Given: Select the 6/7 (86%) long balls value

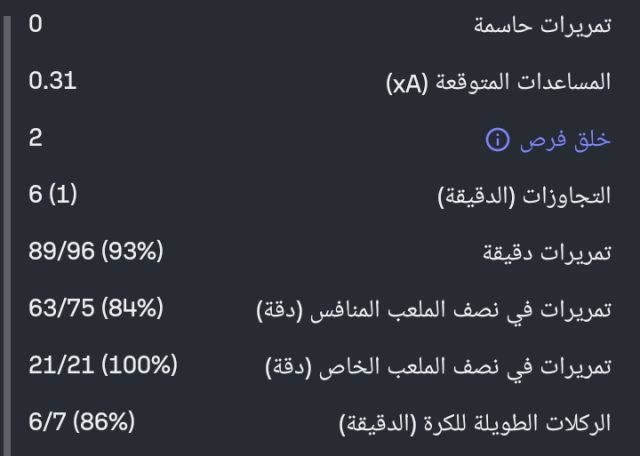Looking at the screenshot, I should [81, 424].
